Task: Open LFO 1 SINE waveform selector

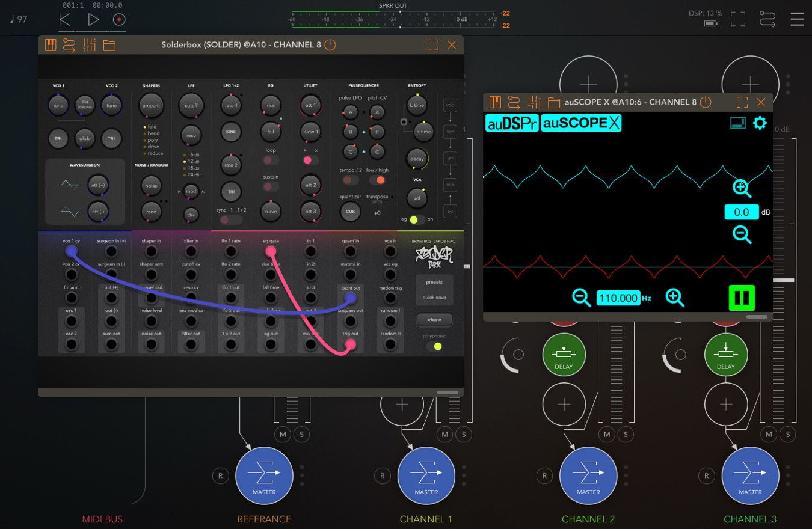Action: coord(230,132)
